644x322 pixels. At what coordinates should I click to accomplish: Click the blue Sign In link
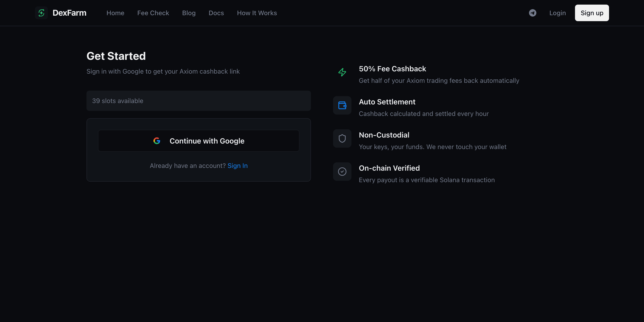point(238,166)
